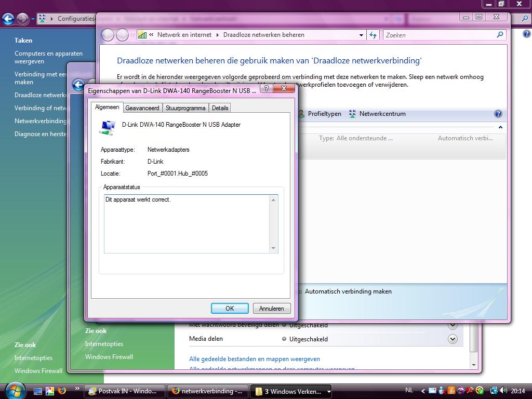This screenshot has height=399, width=532.
Task: Show hidden tray icons with the left arrow
Action: [x=423, y=391]
